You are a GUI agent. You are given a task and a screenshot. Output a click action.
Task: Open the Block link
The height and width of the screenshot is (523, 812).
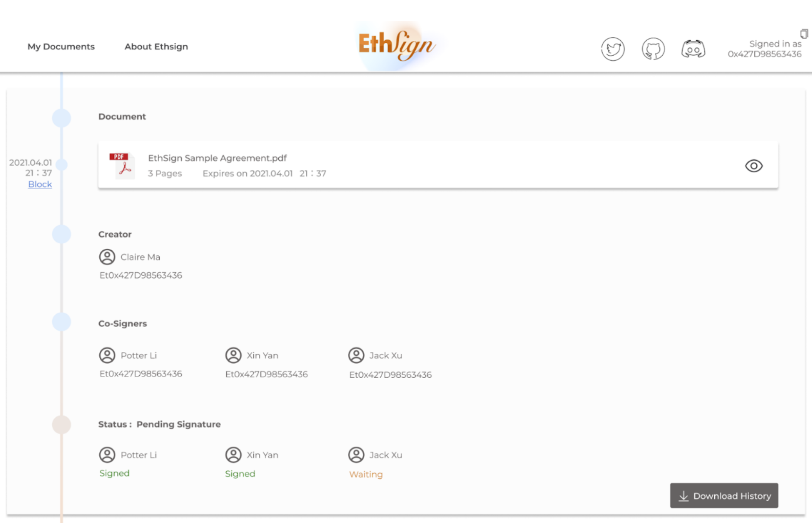(x=40, y=184)
